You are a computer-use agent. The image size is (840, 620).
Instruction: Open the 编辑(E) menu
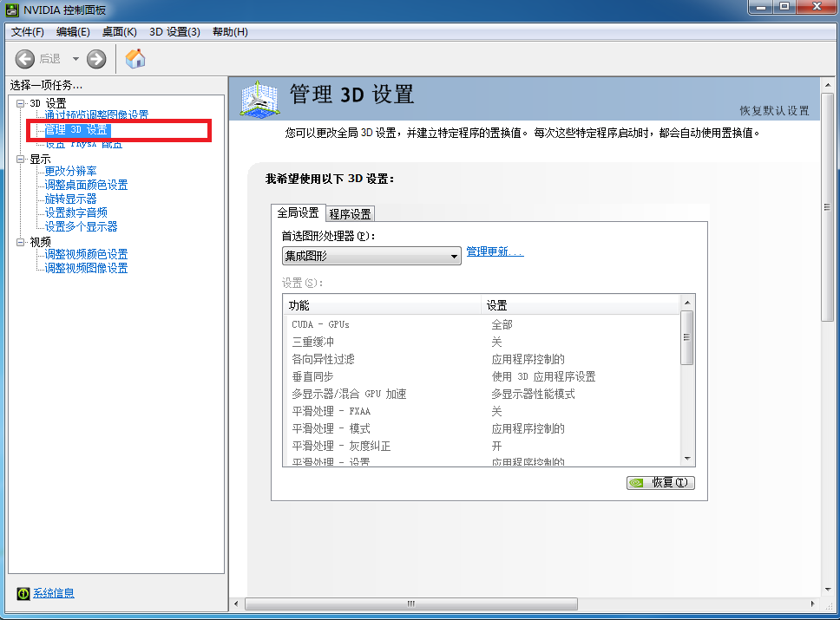tap(73, 32)
